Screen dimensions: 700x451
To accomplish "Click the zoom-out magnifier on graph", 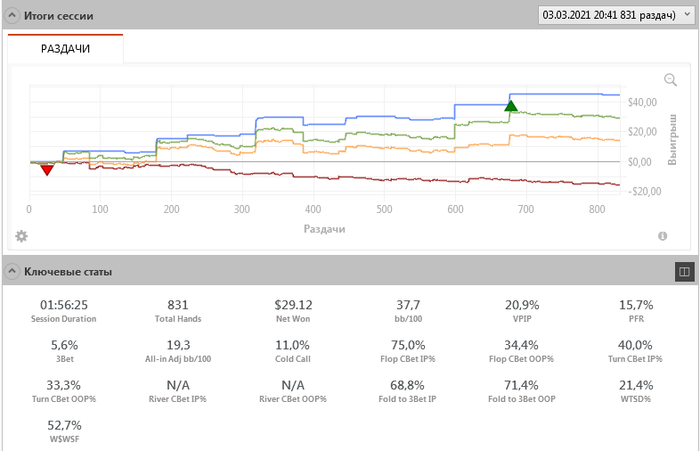I will pos(671,80).
